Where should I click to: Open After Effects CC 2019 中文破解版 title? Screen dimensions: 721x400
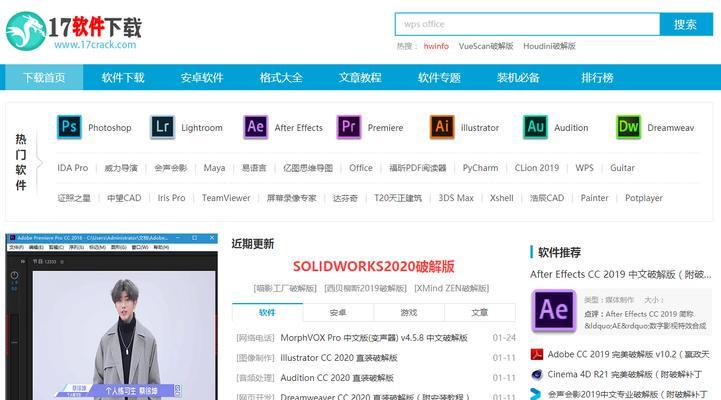(x=621, y=274)
